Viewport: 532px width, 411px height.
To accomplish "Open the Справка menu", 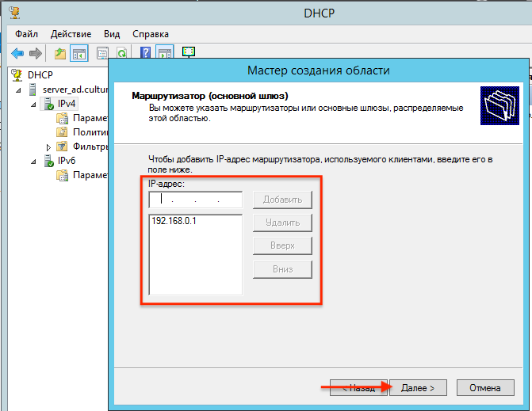I will point(150,34).
